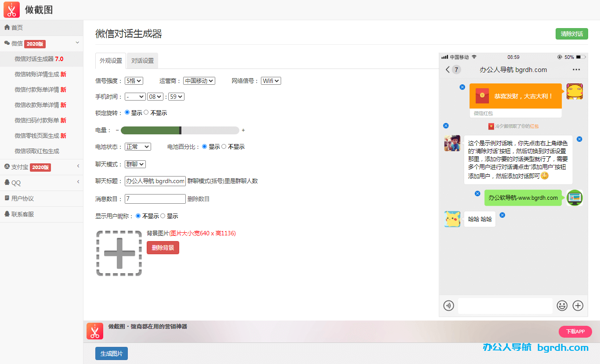Viewport: 600px width, 364px height.
Task: Adjust the 电量 battery level slider
Action: (x=181, y=130)
